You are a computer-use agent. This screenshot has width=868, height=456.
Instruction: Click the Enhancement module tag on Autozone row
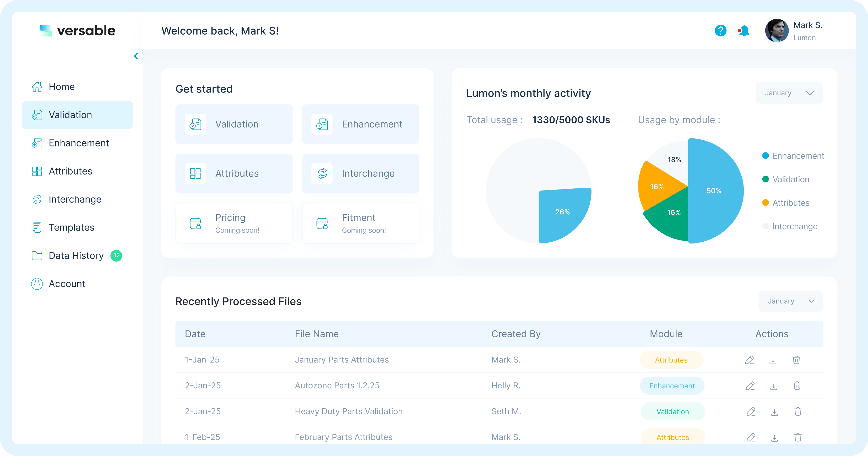coord(672,386)
